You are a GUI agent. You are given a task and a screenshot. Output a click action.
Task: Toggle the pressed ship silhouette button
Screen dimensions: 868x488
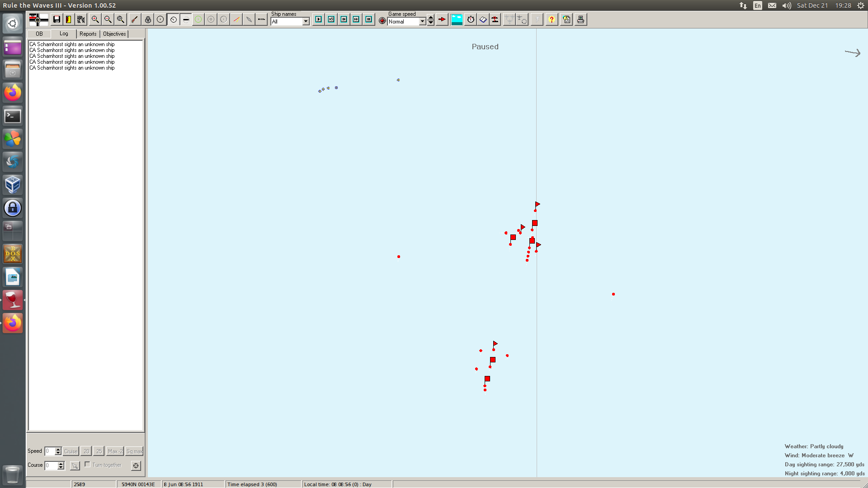[186, 19]
